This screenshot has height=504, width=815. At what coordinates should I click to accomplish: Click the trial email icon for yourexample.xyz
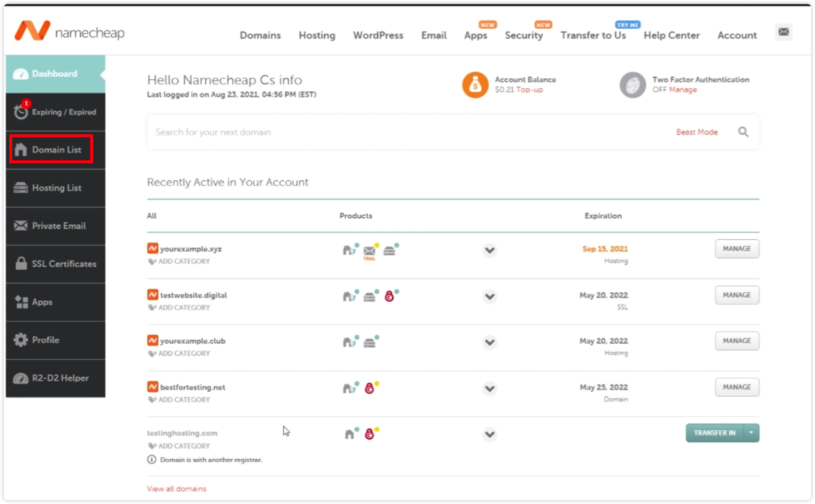tap(370, 251)
